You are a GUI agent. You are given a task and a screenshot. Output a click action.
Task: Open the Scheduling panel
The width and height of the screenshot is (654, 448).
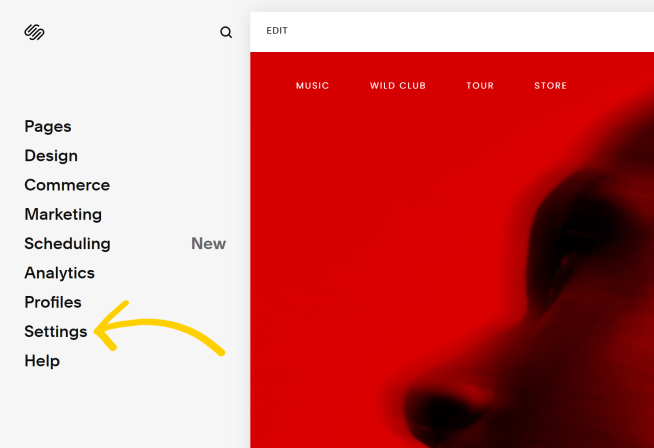(x=67, y=244)
